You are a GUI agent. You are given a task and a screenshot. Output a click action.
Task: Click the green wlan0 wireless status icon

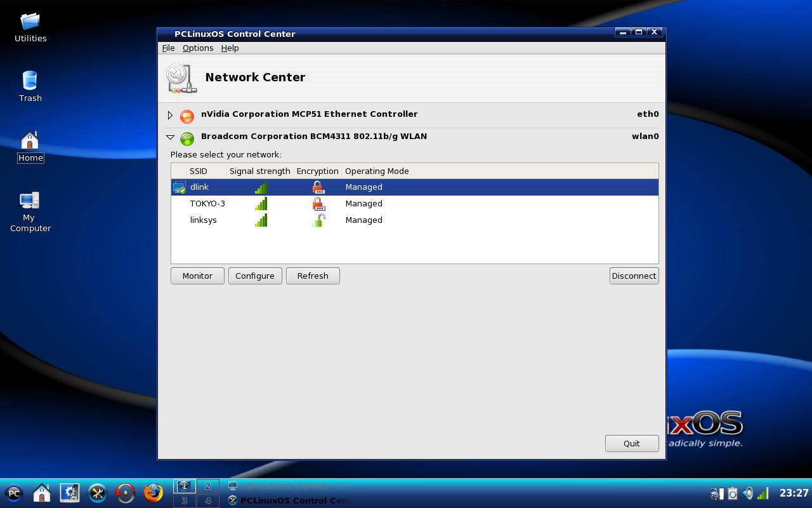[x=187, y=138]
